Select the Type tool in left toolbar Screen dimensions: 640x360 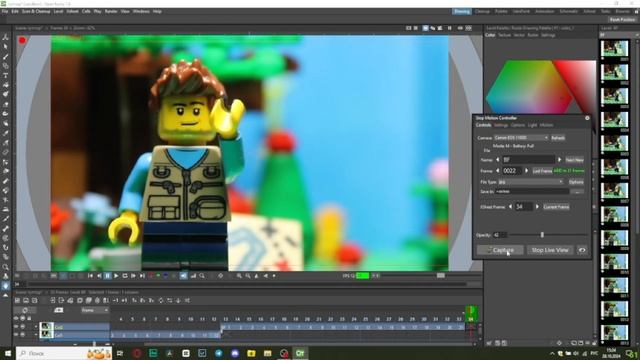click(x=6, y=76)
